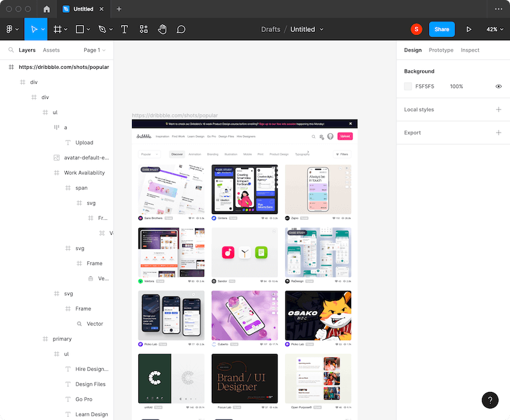Switch to the Prototype tab
Screen dimensions: 510x420
coord(441,50)
